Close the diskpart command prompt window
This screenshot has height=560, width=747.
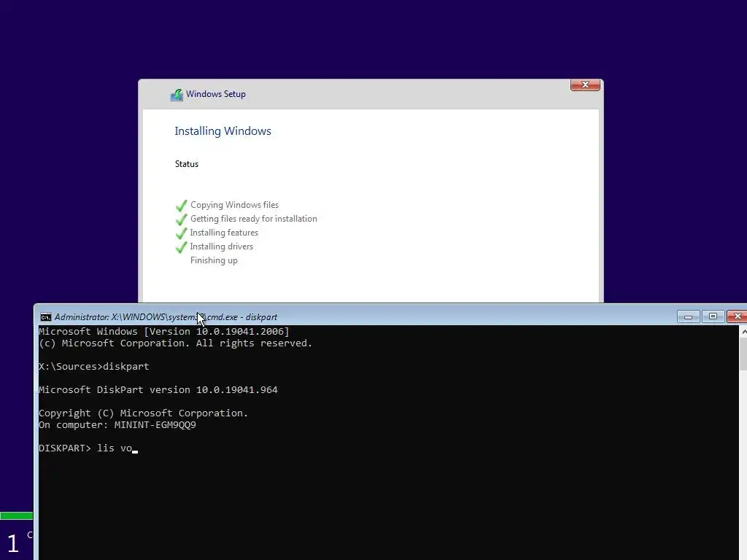(737, 316)
